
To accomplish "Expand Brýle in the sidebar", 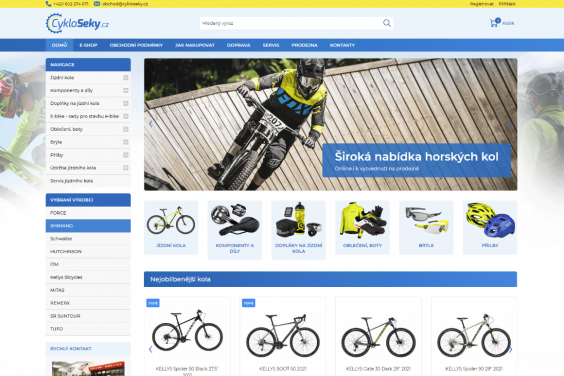I will click(x=126, y=142).
